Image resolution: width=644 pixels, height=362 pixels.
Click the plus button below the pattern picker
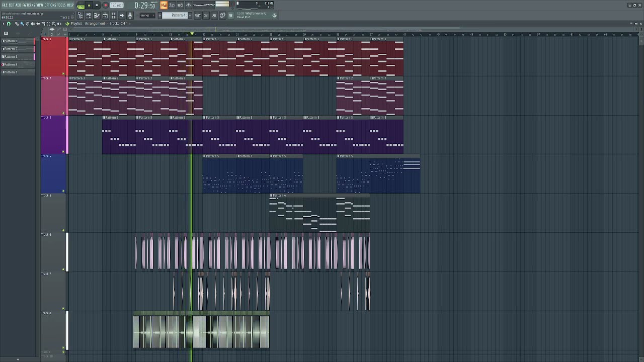coord(18,359)
